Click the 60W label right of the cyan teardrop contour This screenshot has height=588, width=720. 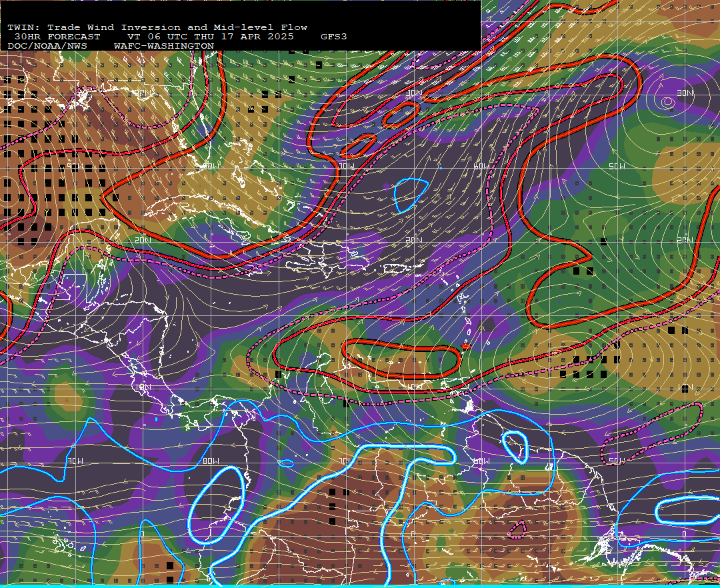coord(481,166)
